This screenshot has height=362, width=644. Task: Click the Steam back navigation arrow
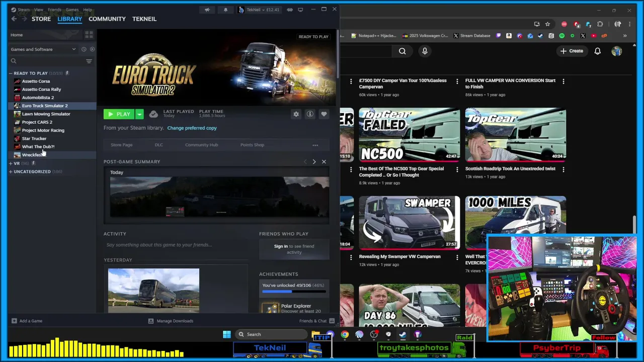14,19
